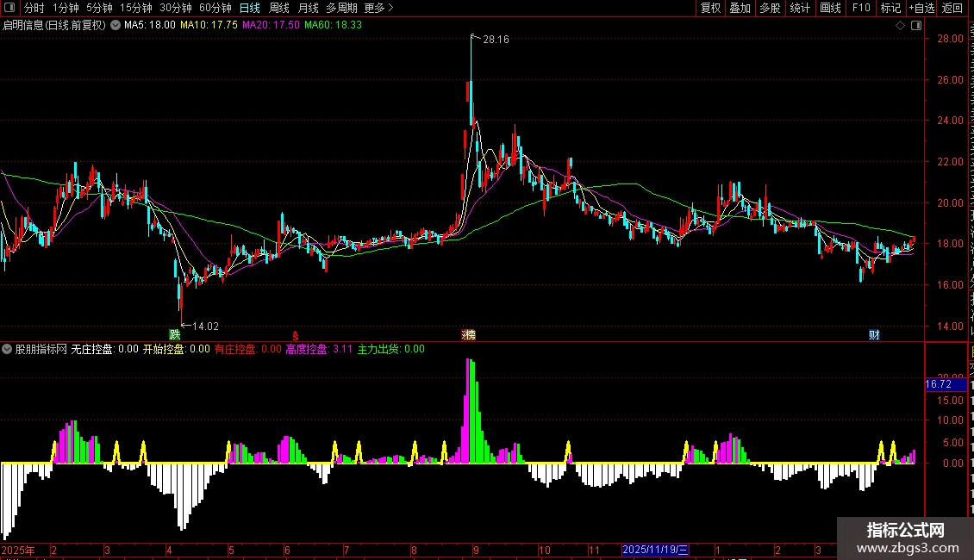The image size is (974, 560).
Task: Switch to 5分钟 period
Action: (99, 8)
